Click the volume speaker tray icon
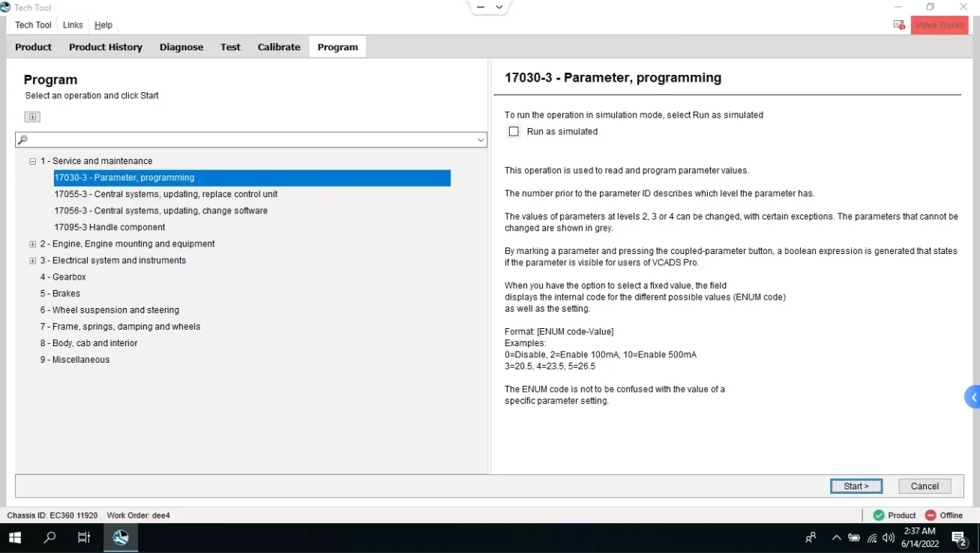Image resolution: width=980 pixels, height=553 pixels. (x=889, y=537)
